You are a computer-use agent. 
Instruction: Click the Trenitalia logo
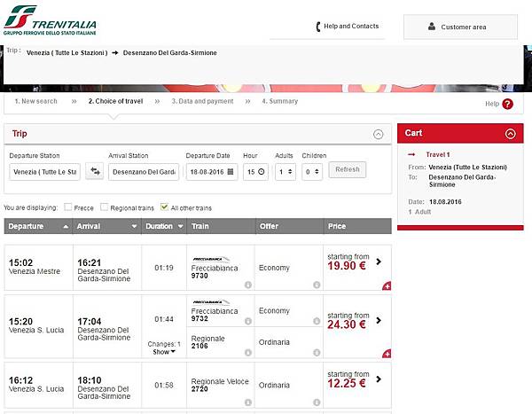click(x=51, y=20)
